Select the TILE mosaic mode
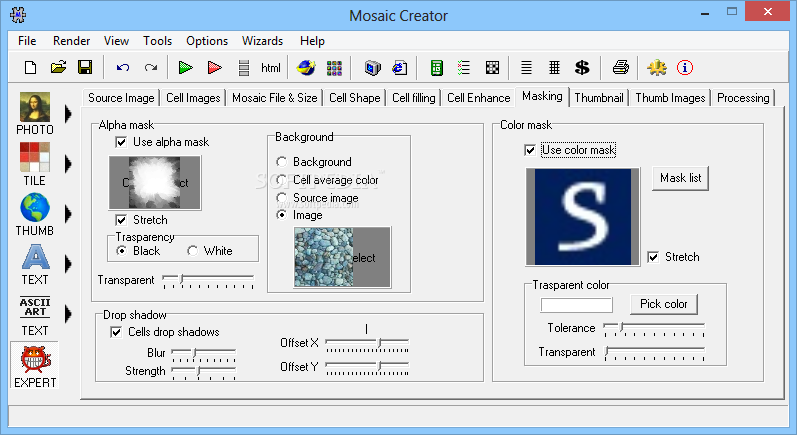 click(x=35, y=164)
